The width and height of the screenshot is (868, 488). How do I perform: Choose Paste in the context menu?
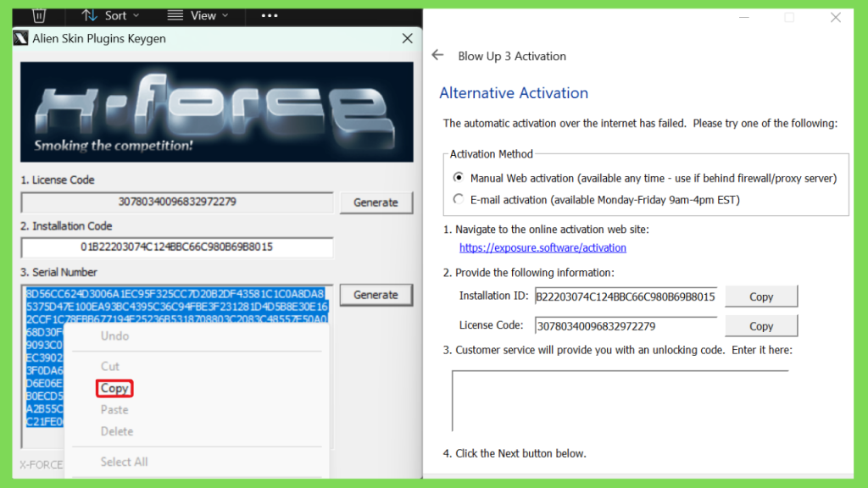tap(114, 410)
